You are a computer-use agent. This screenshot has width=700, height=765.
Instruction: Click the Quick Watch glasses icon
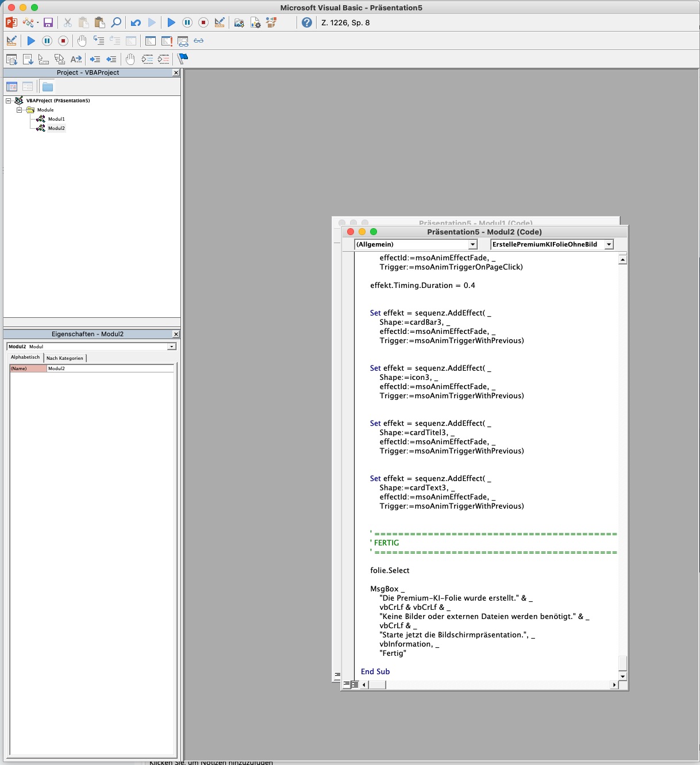tap(199, 41)
